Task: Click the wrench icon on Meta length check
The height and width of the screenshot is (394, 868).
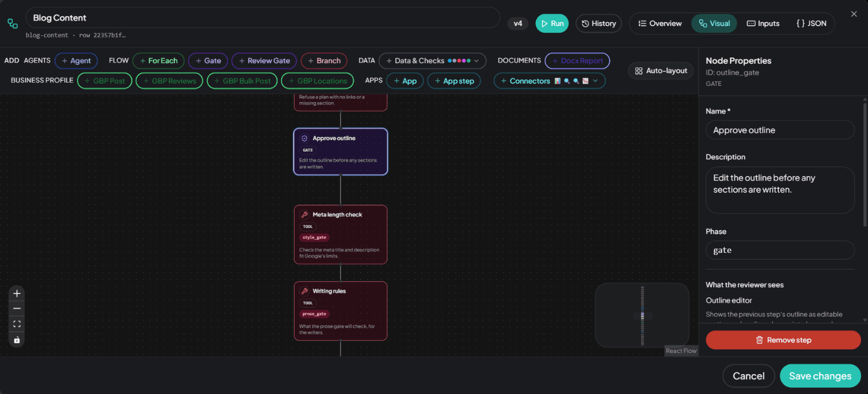Action: (x=304, y=215)
